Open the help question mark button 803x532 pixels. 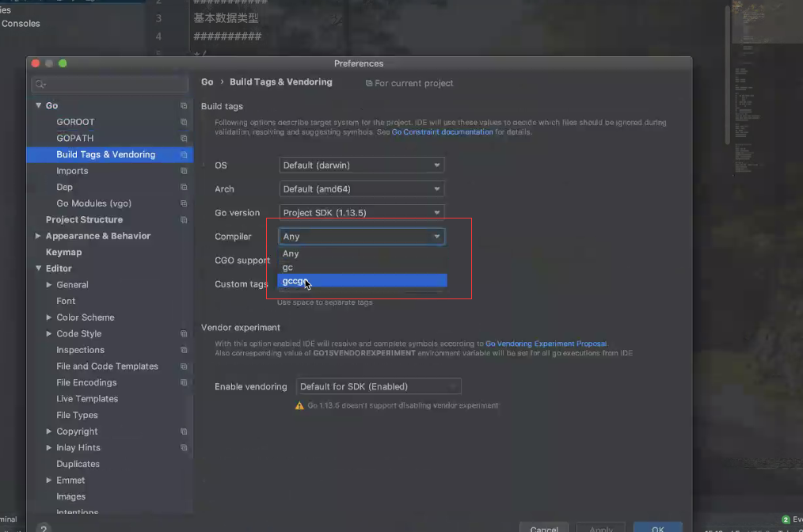click(44, 528)
